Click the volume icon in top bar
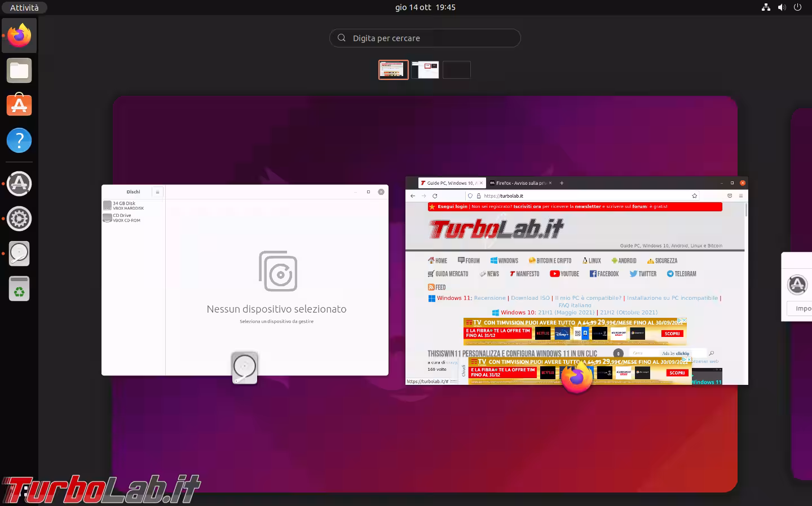This screenshot has height=506, width=812. coord(782,7)
